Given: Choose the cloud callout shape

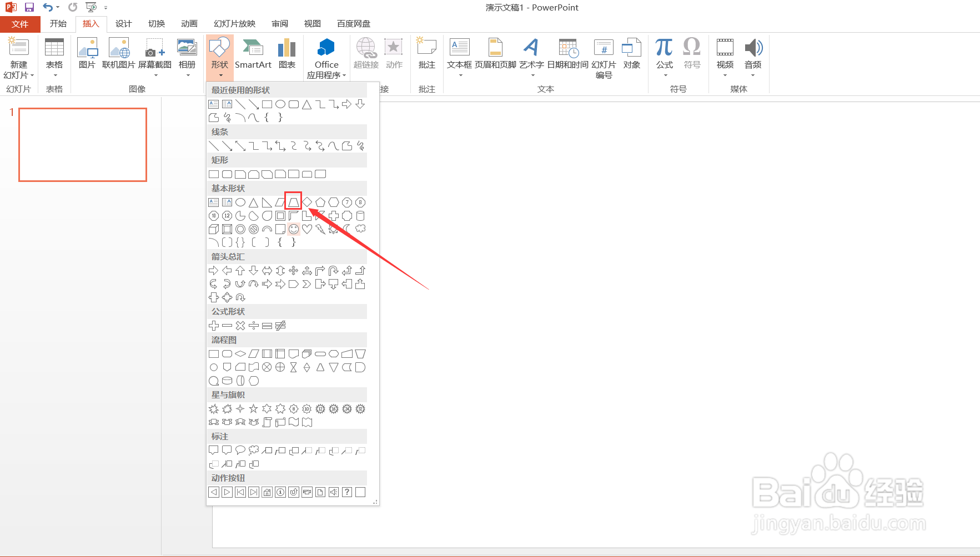Looking at the screenshot, I should (254, 450).
